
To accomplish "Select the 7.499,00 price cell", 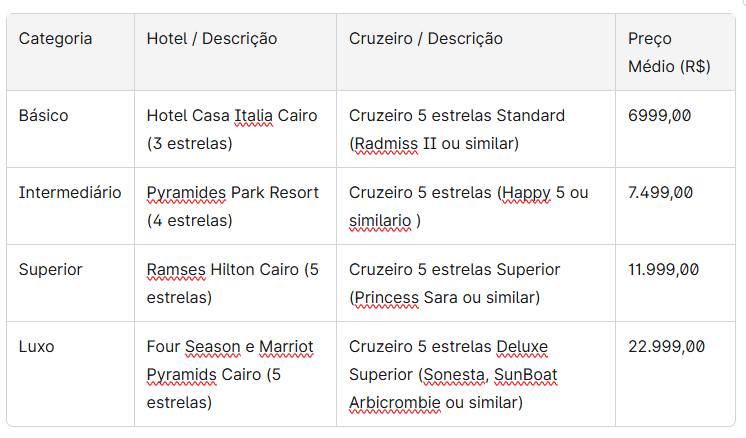I will coord(661,193).
